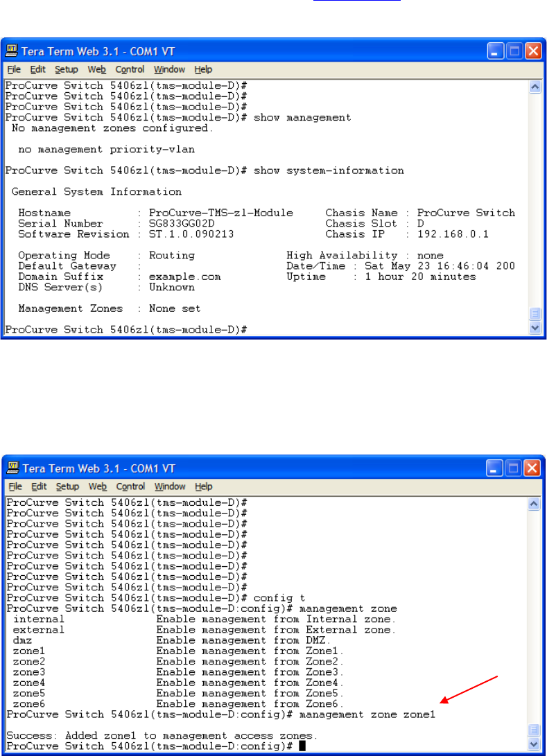The height and width of the screenshot is (756, 547).
Task: Open Help menu in lower Tera Term window
Action: (x=204, y=486)
